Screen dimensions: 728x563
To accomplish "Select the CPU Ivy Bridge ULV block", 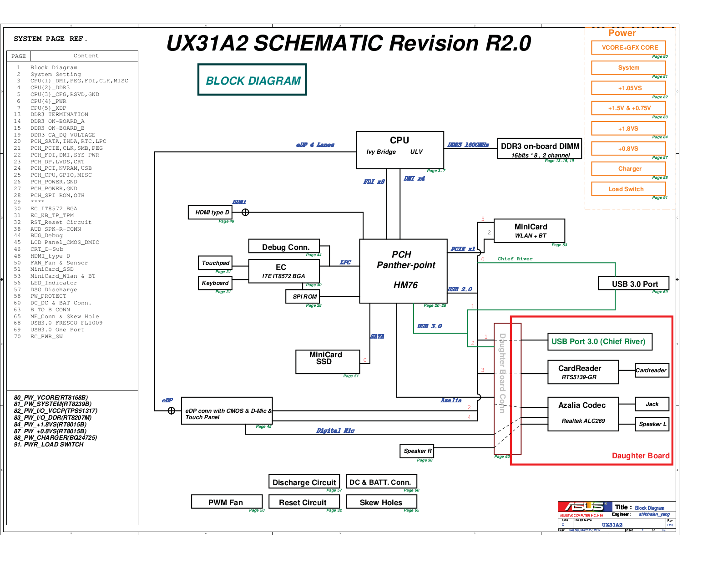I will pyautogui.click(x=400, y=150).
